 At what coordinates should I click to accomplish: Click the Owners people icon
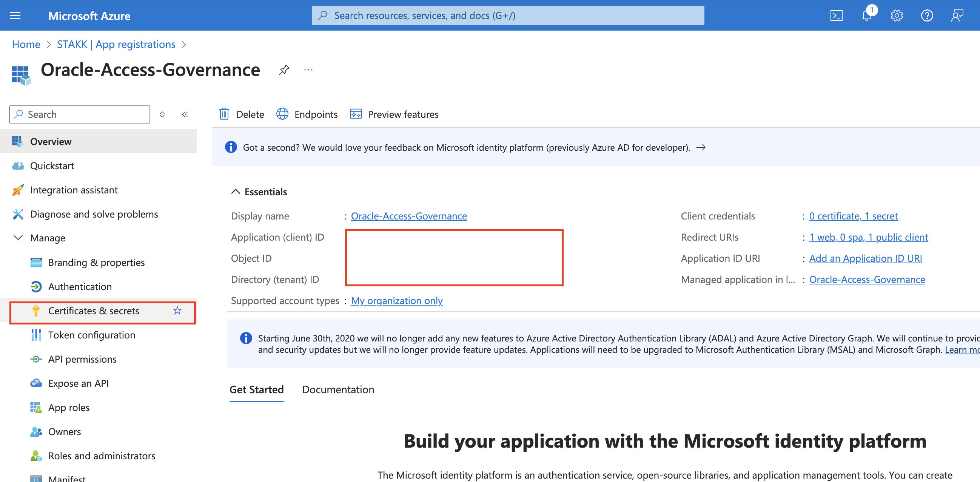tap(36, 432)
